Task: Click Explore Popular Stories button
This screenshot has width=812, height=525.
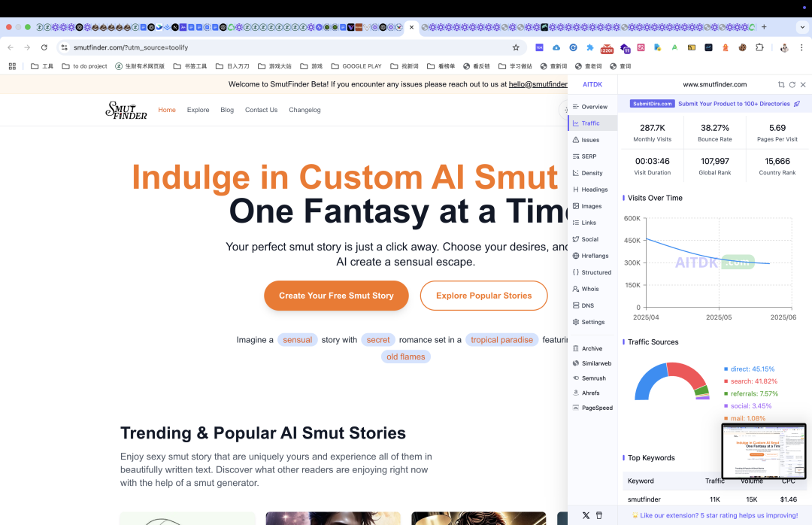Action: 483,296
